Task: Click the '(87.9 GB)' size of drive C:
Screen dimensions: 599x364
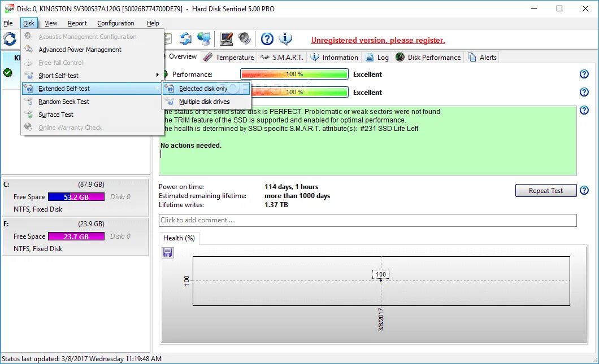Action: (91, 185)
